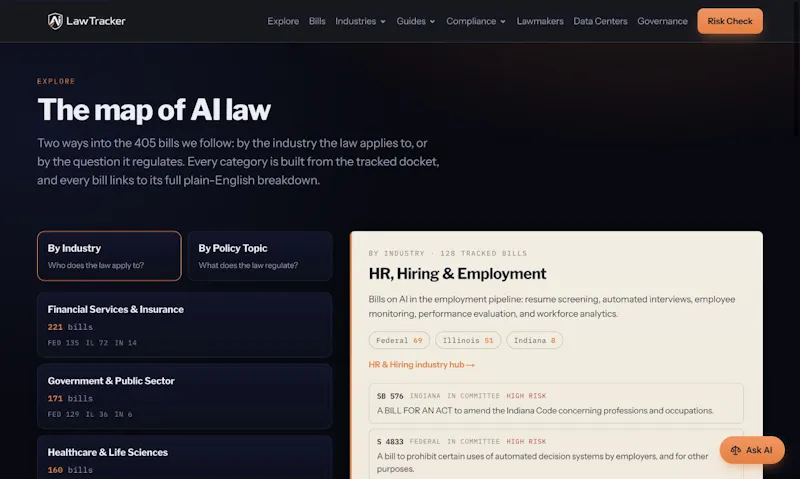
Task: Open the Lawmakers page
Action: [x=540, y=21]
